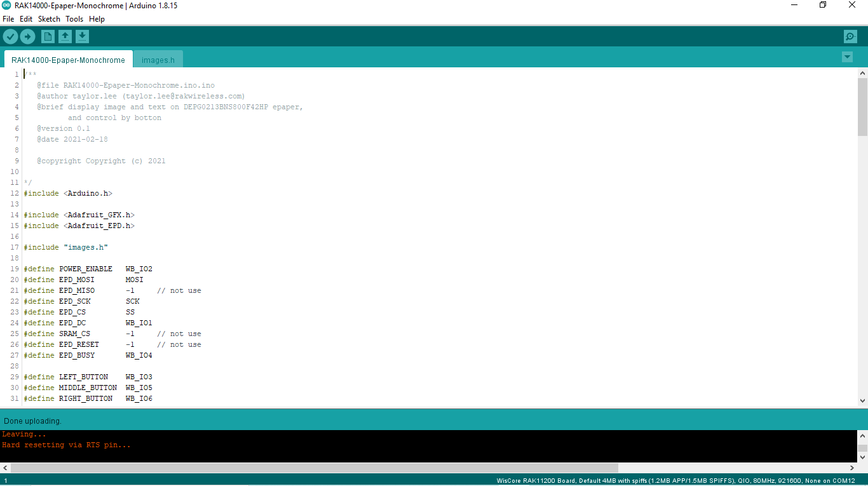
Task: Switch to the images.h tab
Action: (158, 60)
